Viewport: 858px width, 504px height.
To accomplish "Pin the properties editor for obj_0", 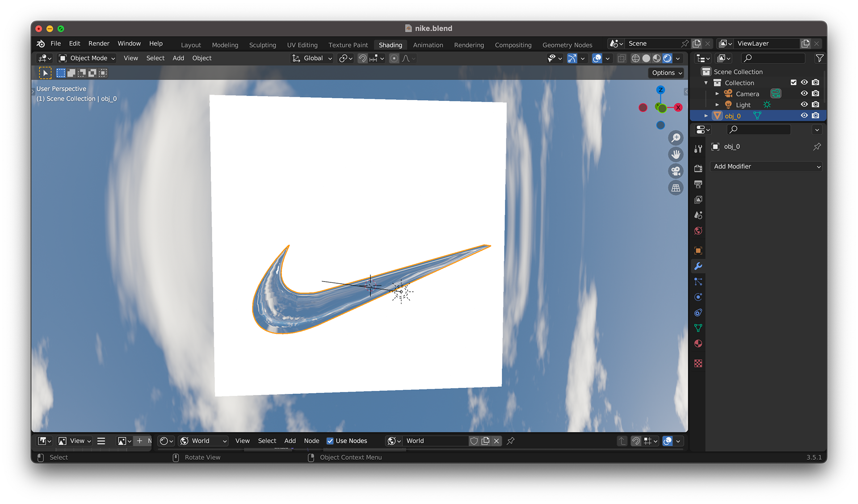I will 817,147.
